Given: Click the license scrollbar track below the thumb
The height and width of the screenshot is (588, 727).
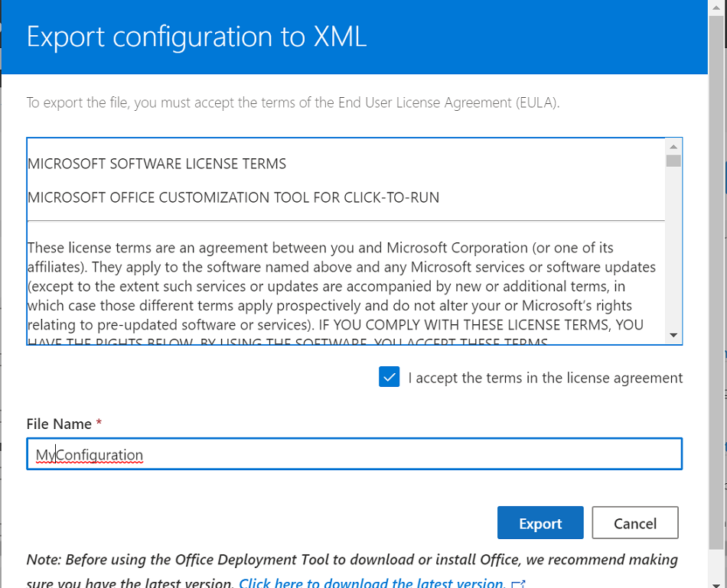Looking at the screenshot, I should pyautogui.click(x=673, y=247).
